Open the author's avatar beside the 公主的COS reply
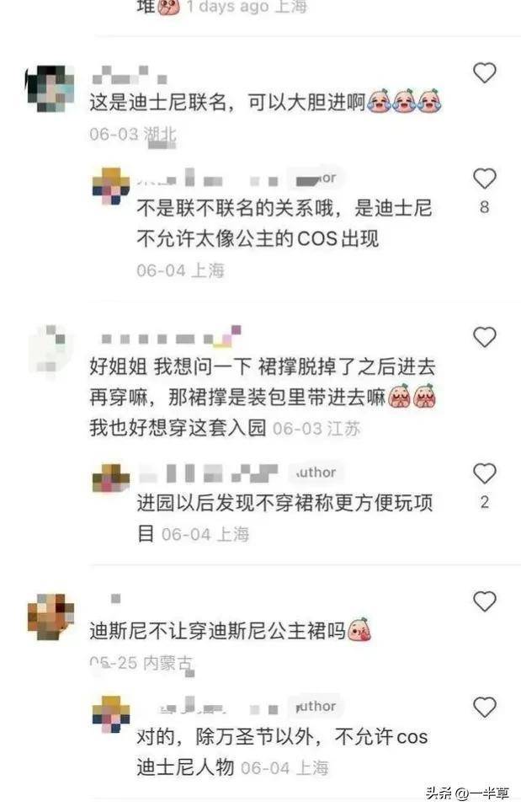 click(x=111, y=186)
